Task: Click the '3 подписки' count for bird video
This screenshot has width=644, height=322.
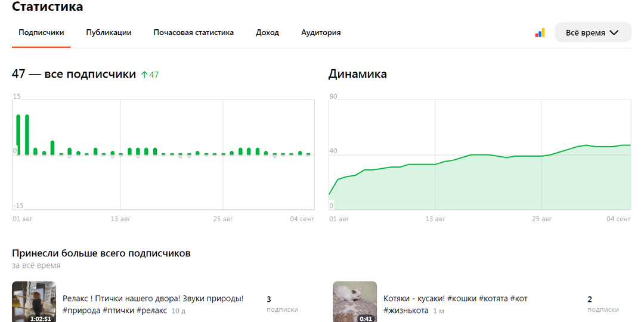Action: coord(282,304)
